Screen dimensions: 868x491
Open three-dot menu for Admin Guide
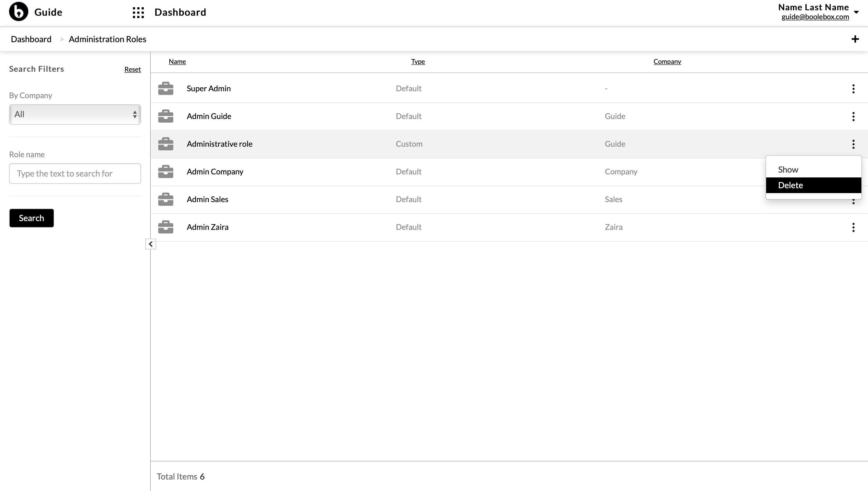coord(854,116)
